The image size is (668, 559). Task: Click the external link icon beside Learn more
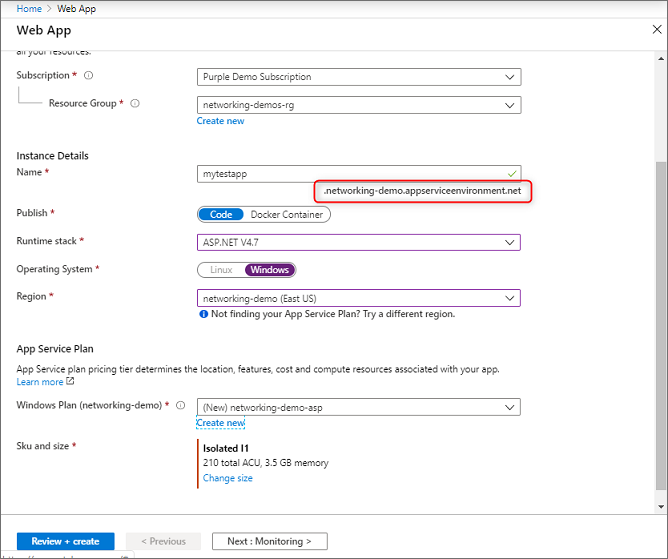[70, 382]
